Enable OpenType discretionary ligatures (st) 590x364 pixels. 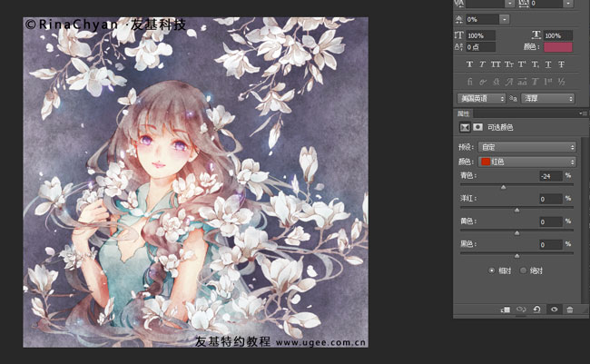coord(496,82)
